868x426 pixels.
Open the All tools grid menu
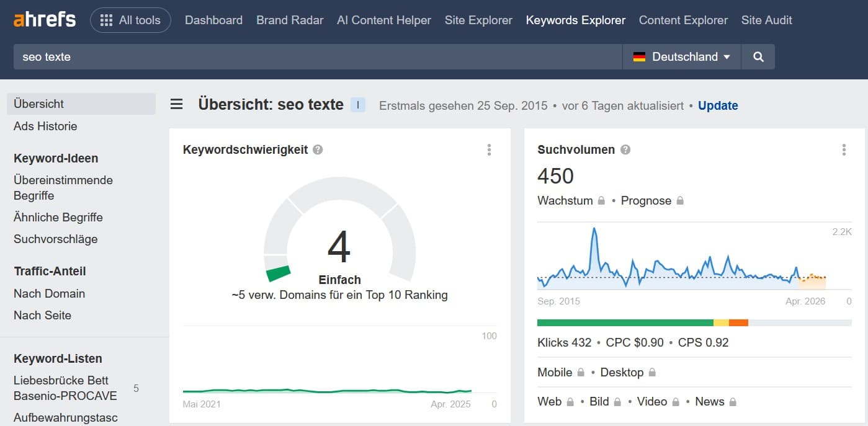(130, 20)
